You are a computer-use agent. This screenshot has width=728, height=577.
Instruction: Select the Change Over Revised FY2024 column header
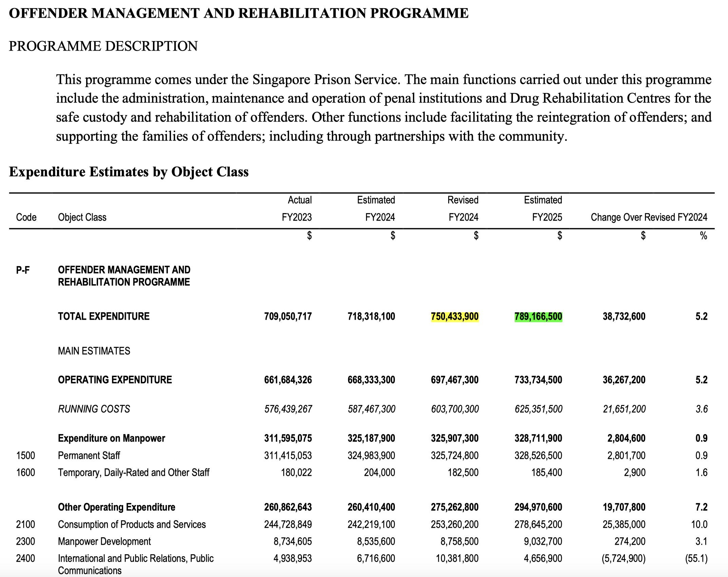[649, 217]
